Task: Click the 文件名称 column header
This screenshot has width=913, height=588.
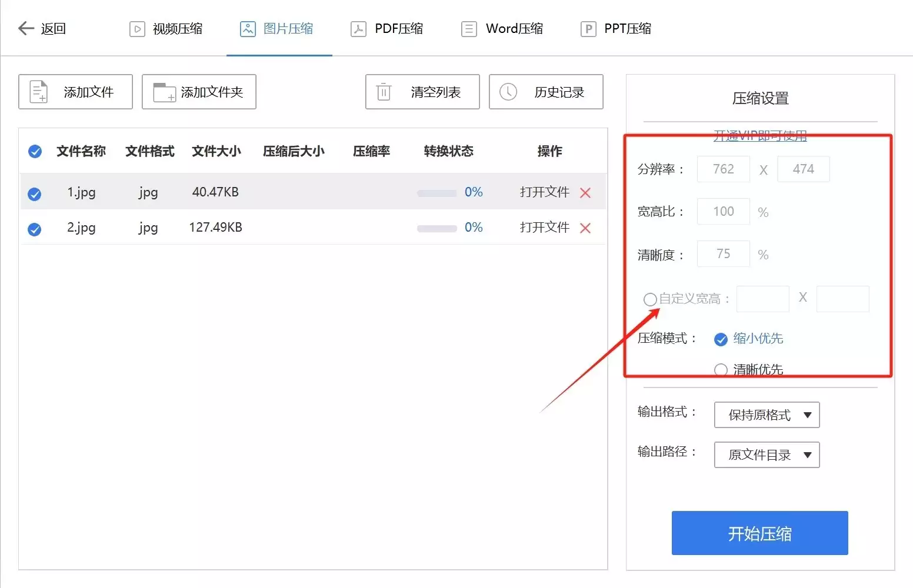Action: [81, 152]
